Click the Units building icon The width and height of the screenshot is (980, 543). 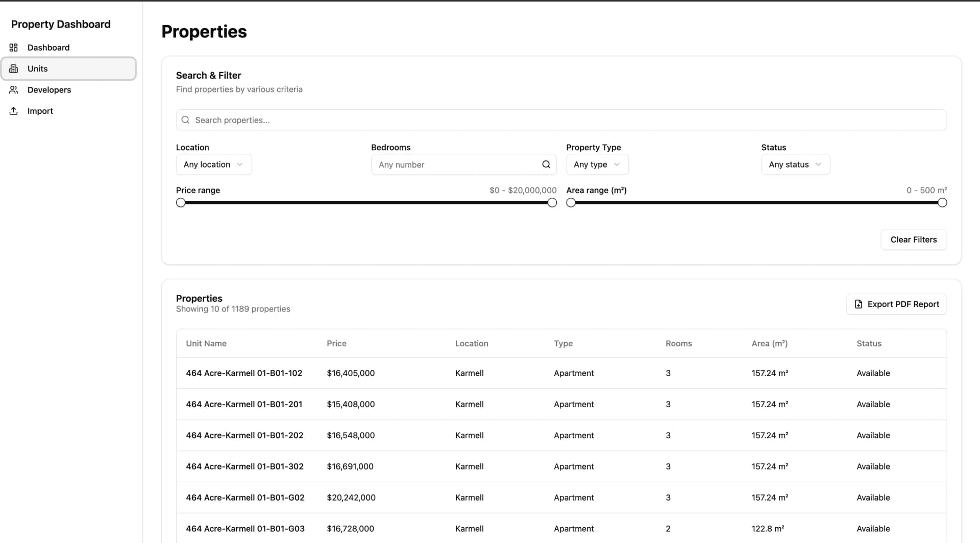[13, 68]
